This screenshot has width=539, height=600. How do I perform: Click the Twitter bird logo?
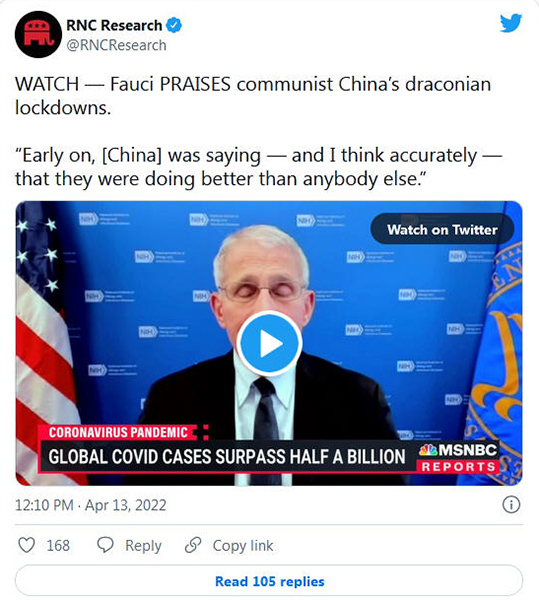pyautogui.click(x=511, y=23)
